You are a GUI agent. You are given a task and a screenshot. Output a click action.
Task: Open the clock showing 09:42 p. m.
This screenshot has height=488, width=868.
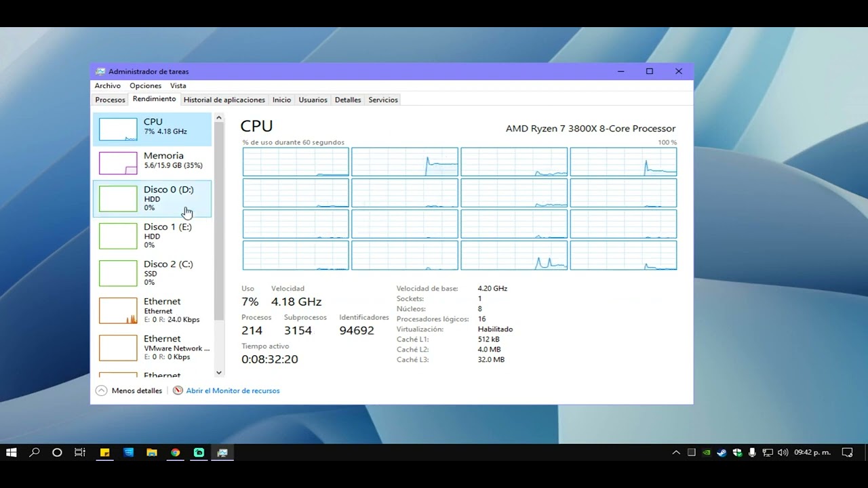[812, 452]
